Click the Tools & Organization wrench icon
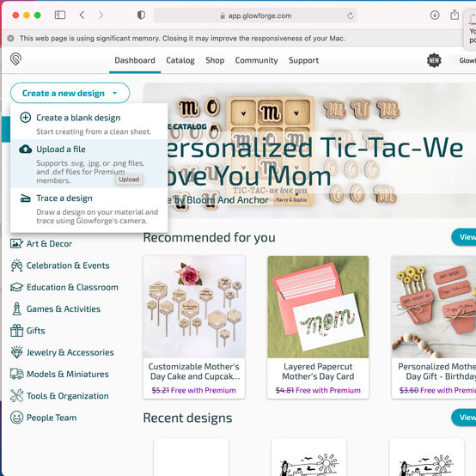 click(x=16, y=395)
